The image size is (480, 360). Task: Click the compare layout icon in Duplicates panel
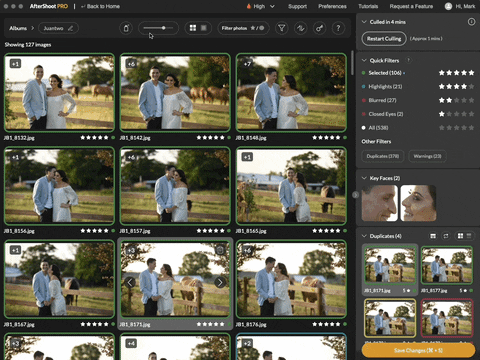[x=433, y=236]
